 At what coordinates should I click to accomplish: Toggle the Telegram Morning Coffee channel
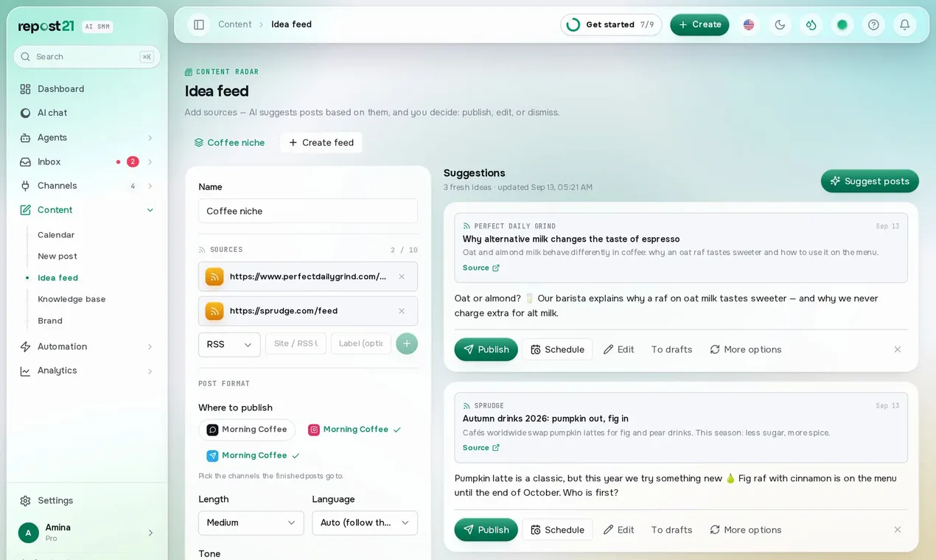[x=254, y=455]
